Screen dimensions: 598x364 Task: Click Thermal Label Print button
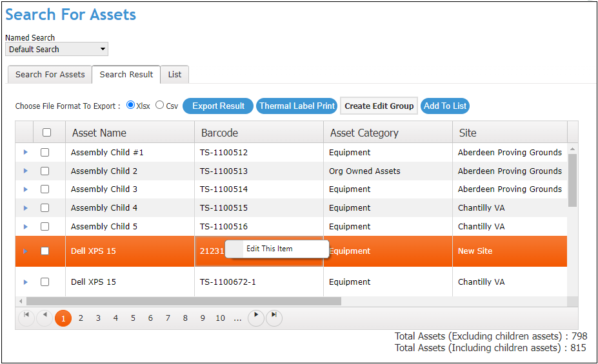click(x=297, y=106)
